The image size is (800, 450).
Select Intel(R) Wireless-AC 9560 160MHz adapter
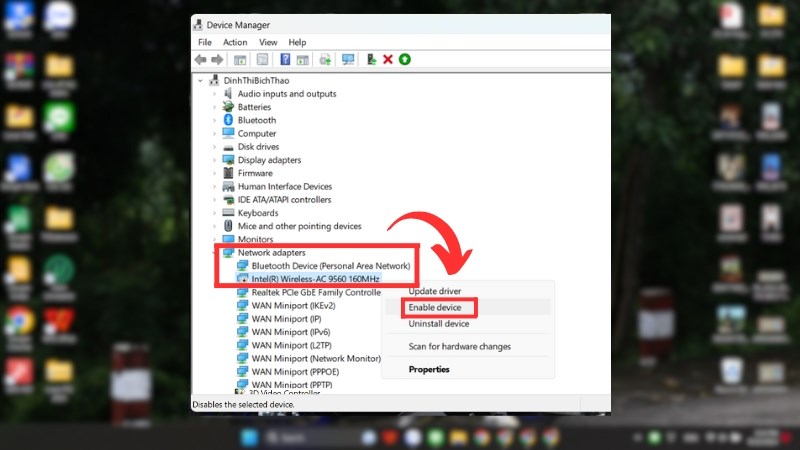(x=315, y=279)
